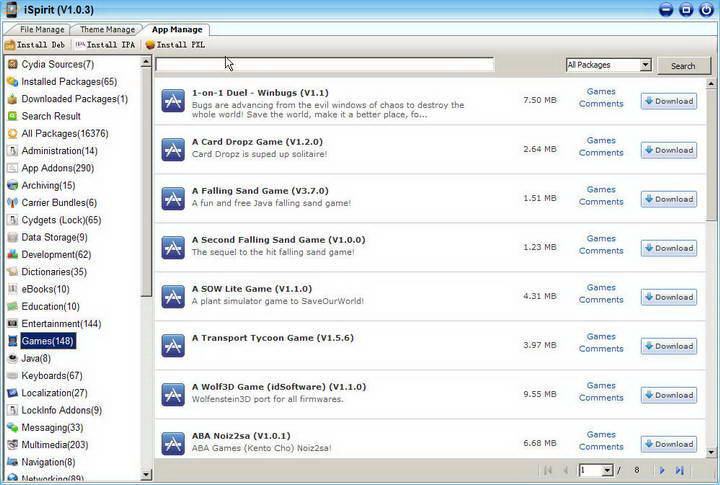This screenshot has height=485, width=720.
Task: Open Comments for A Card Dropz Game
Action: tap(601, 153)
